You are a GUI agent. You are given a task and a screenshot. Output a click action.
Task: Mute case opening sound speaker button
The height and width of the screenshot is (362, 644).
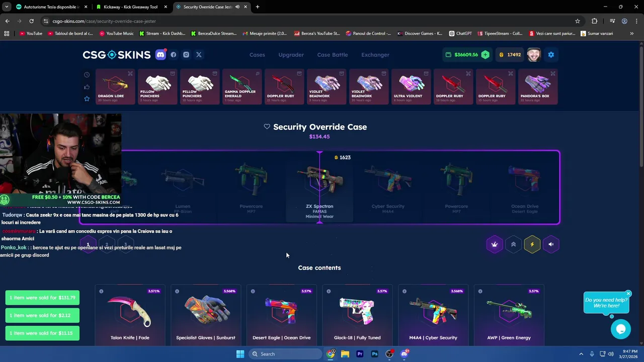(551, 244)
